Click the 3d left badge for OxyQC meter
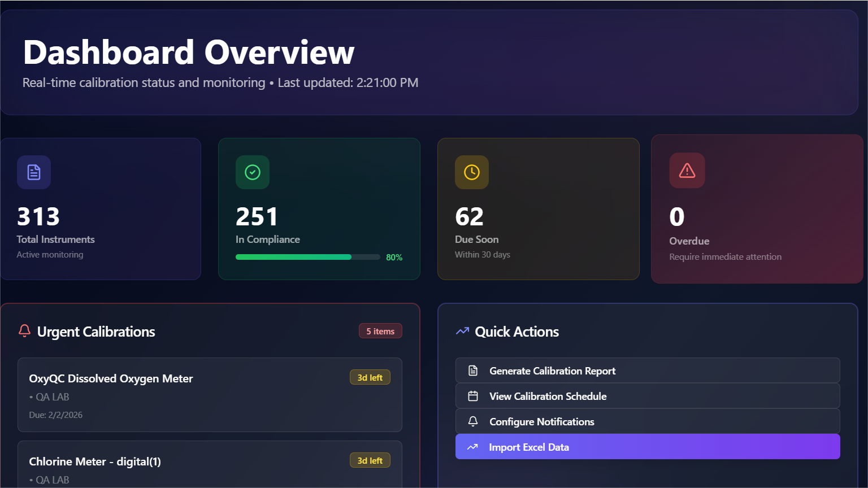This screenshot has height=488, width=868. click(370, 377)
